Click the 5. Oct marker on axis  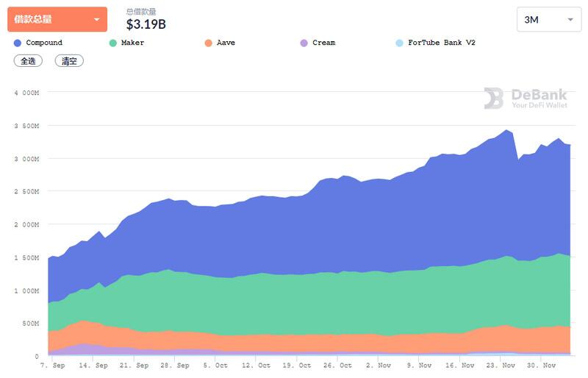click(215, 365)
